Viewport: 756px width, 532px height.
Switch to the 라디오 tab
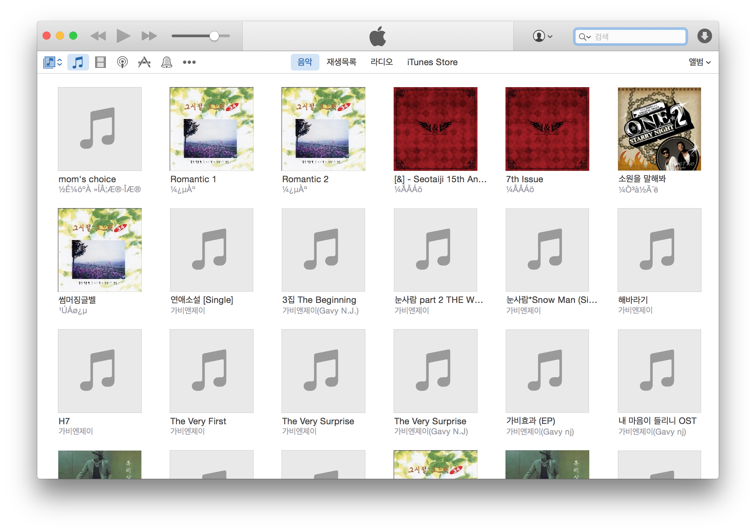(x=382, y=62)
